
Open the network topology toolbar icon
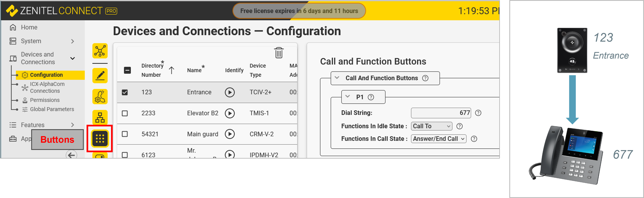point(100,51)
